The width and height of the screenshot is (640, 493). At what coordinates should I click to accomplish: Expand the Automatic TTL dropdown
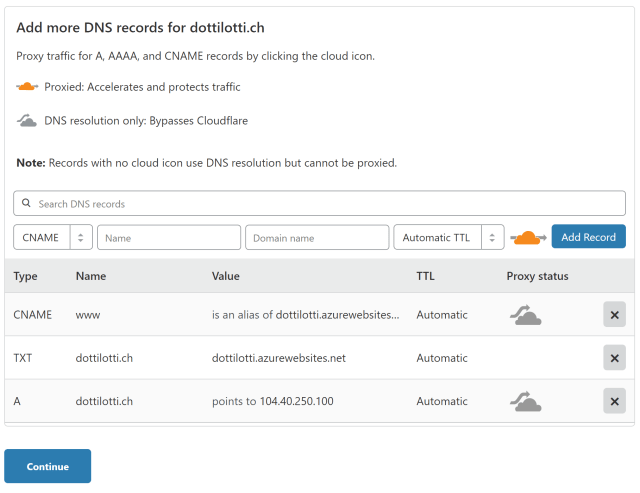(437, 238)
